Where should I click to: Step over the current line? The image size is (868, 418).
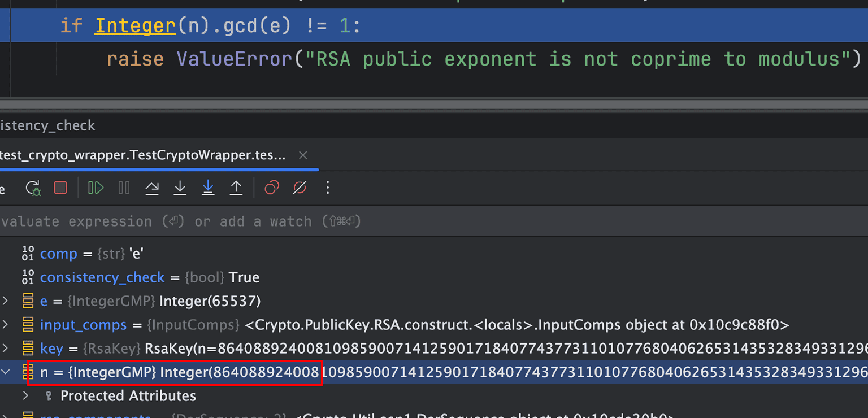pyautogui.click(x=152, y=188)
